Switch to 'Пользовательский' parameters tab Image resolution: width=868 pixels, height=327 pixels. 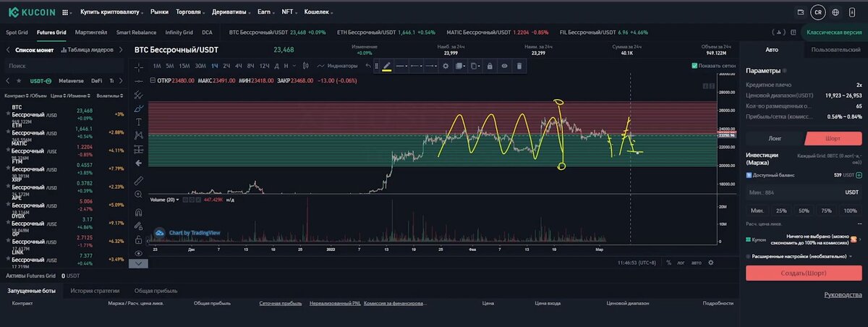point(836,50)
